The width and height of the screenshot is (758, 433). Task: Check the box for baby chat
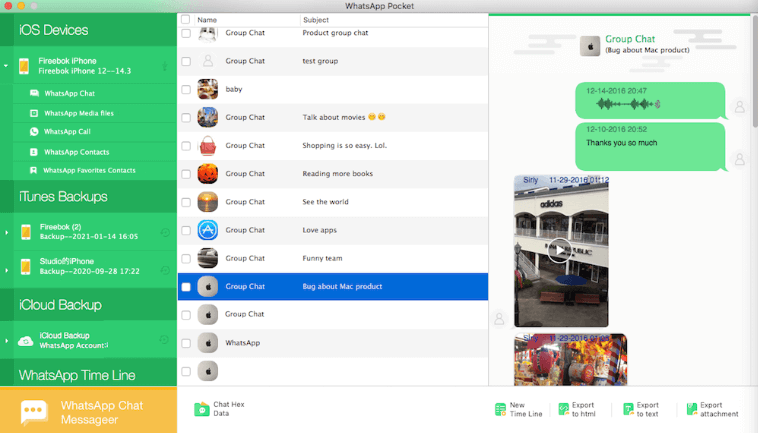186,89
